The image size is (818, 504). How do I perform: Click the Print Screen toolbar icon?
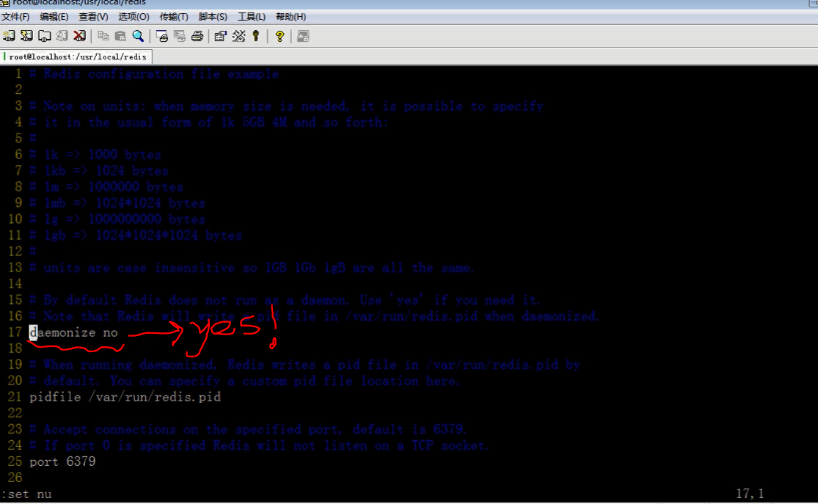(x=161, y=36)
